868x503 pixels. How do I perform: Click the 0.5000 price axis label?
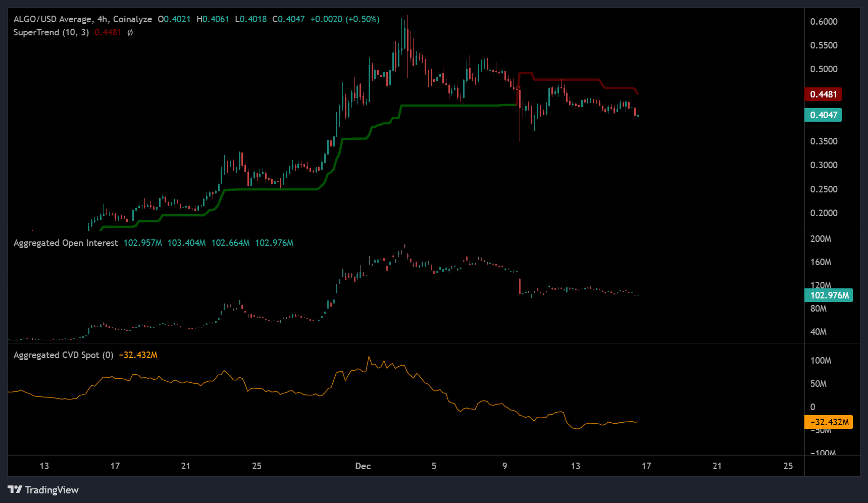click(824, 69)
